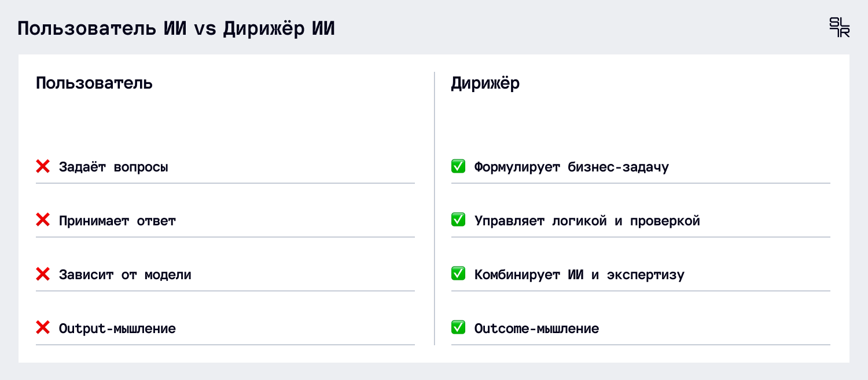Image resolution: width=868 pixels, height=380 pixels.
Task: Click the green checkmark beside "Управляет логикой и проверкой"
Action: click(x=458, y=220)
